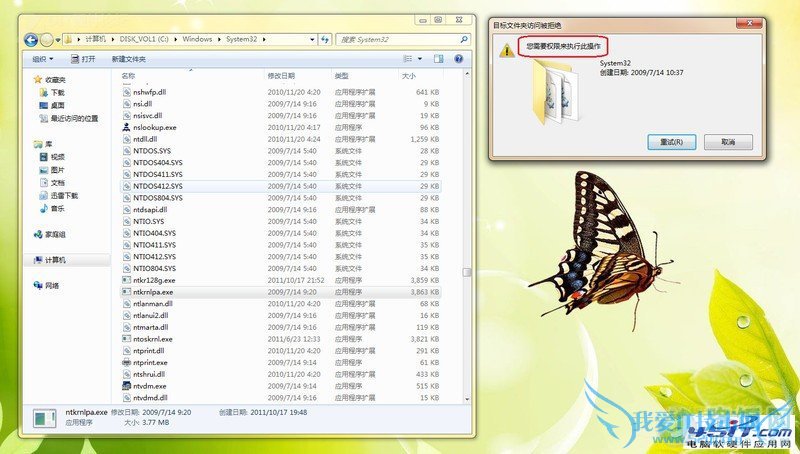Select file ntshrui.dll
The width and height of the screenshot is (800, 454).
tap(281, 374)
